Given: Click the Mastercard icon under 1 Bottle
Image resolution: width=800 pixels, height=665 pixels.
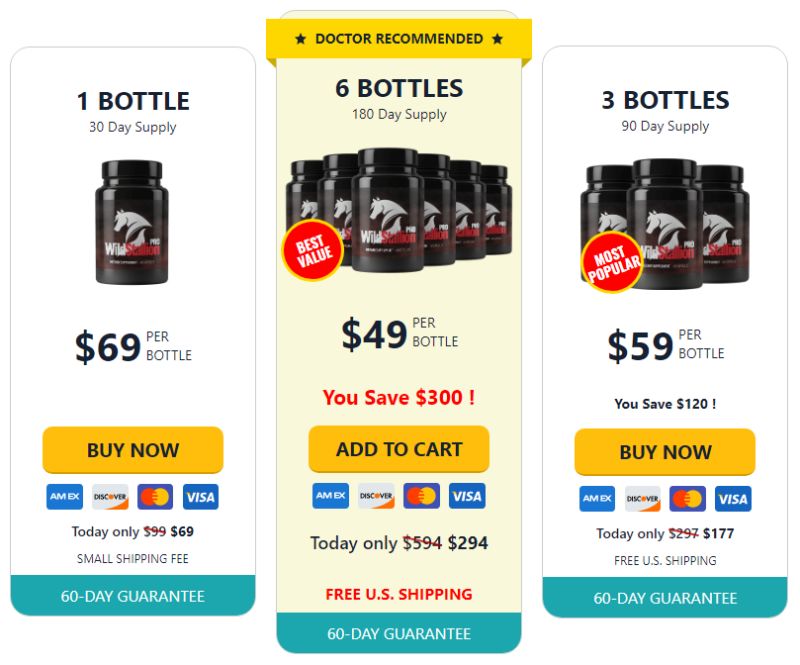Looking at the screenshot, I should (x=155, y=497).
